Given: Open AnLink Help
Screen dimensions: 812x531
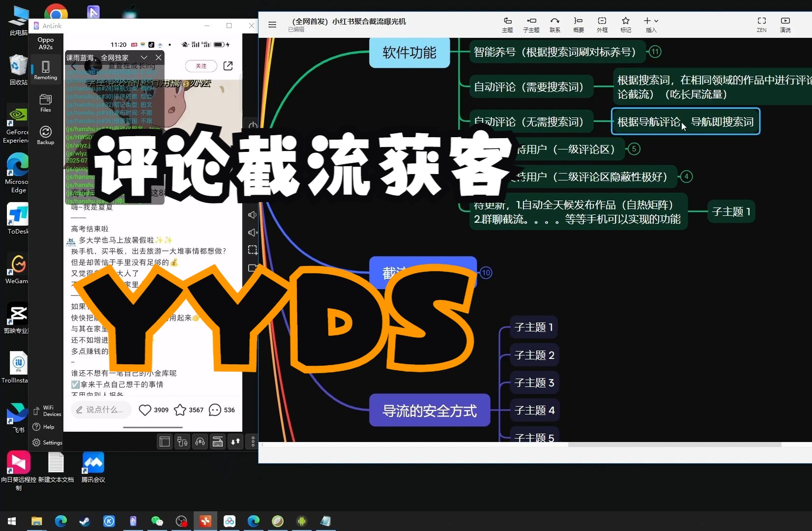Looking at the screenshot, I should [44, 427].
